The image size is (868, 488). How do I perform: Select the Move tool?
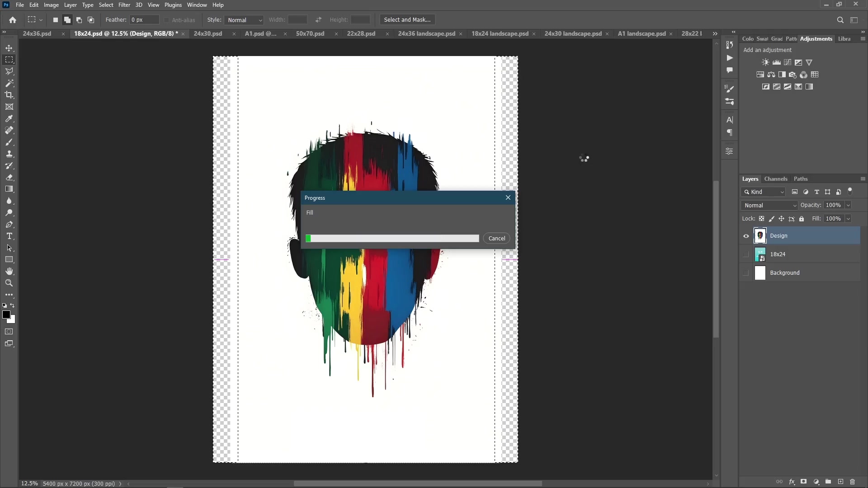[9, 48]
